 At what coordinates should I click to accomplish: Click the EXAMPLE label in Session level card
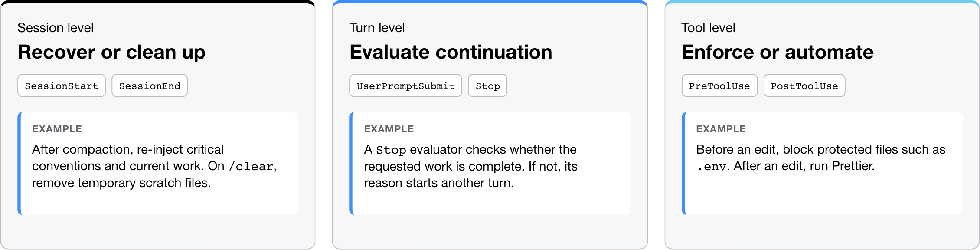[x=57, y=129]
